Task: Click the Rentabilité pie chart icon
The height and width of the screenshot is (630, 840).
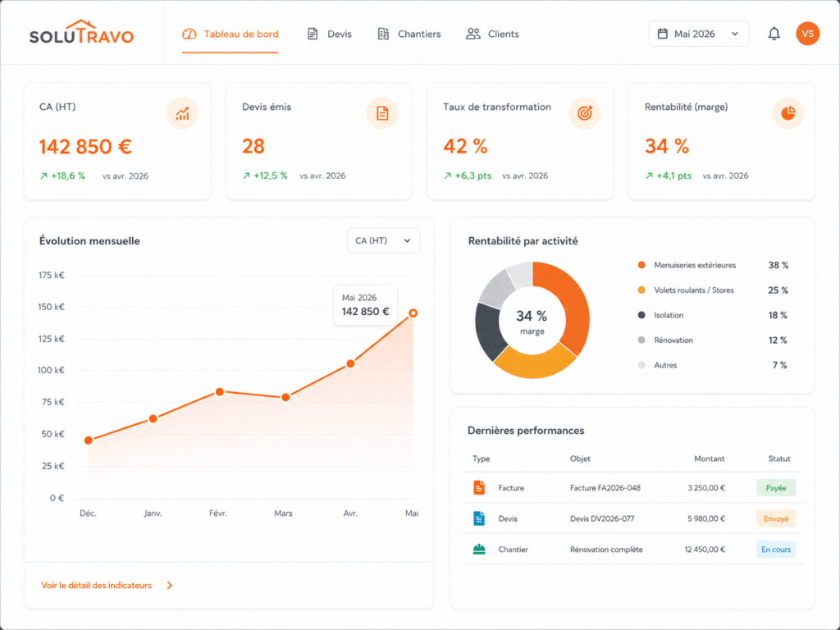Action: (787, 113)
